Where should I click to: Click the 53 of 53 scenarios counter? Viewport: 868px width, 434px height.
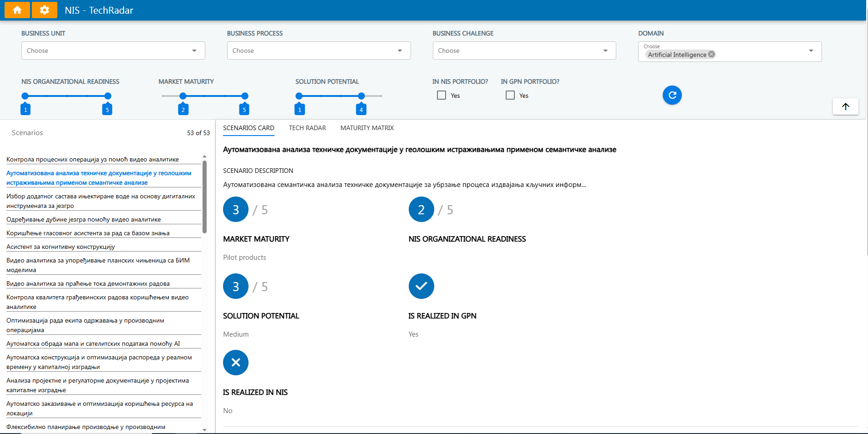coord(198,133)
